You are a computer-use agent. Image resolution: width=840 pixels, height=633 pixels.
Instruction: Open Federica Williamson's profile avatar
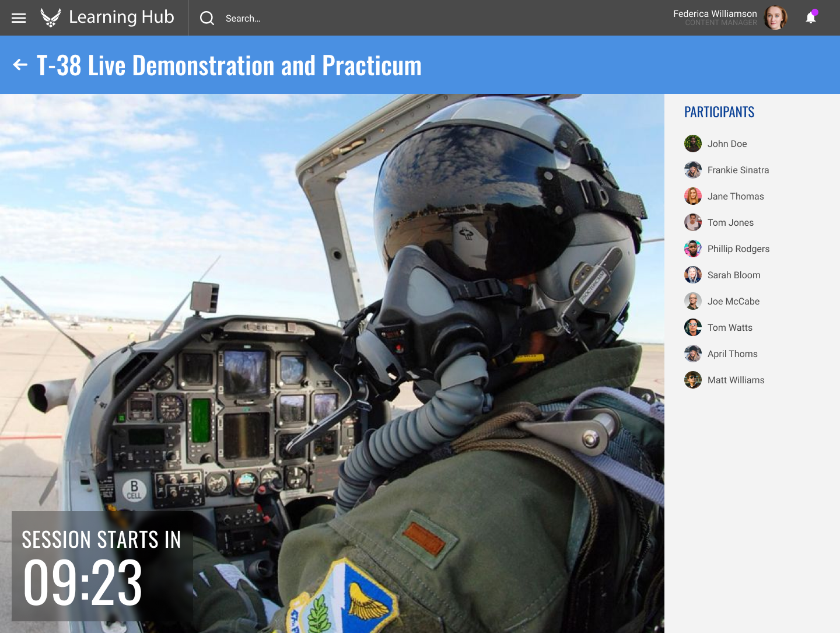coord(775,18)
